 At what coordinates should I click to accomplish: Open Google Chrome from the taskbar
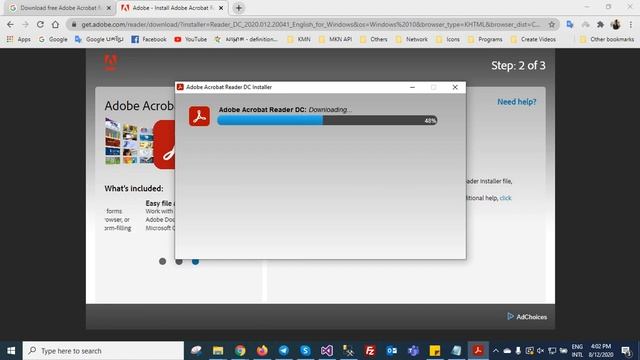point(240,351)
